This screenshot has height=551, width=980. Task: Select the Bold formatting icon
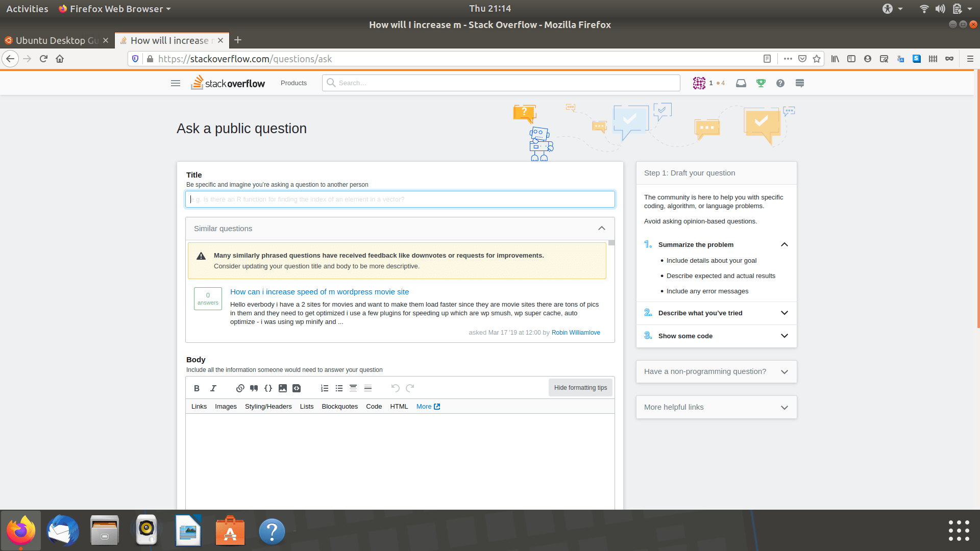pos(197,388)
